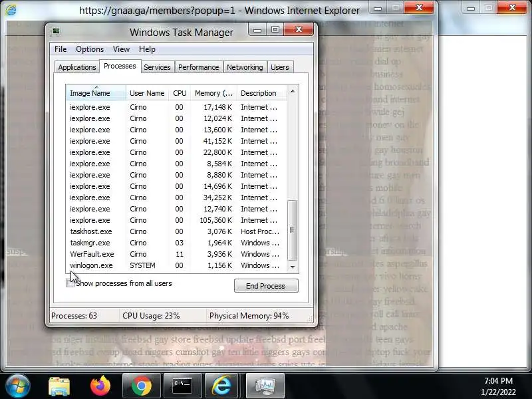Select iexplore.exe using 17,148 K memory
The image size is (532, 399).
[176, 107]
